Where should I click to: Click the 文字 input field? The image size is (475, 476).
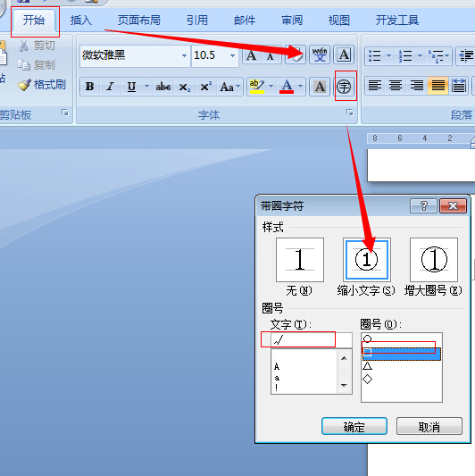312,340
